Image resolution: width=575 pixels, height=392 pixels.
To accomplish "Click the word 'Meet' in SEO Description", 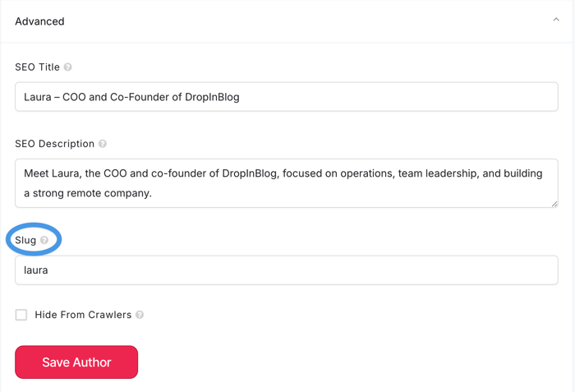I will pos(37,173).
